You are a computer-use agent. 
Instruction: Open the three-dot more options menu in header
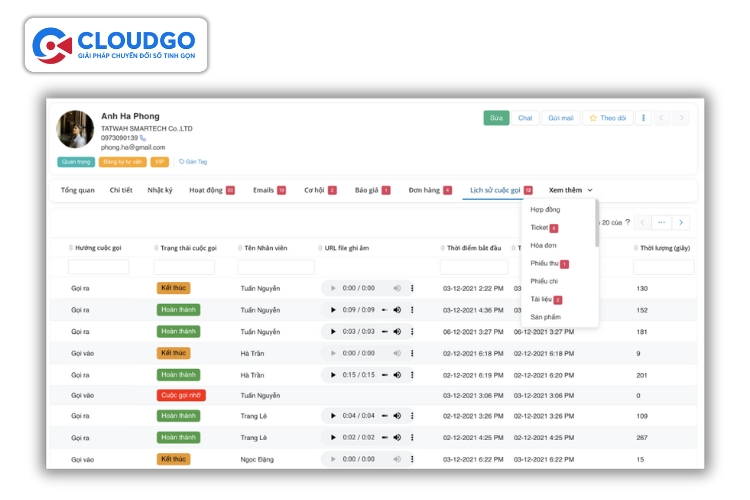[x=643, y=118]
